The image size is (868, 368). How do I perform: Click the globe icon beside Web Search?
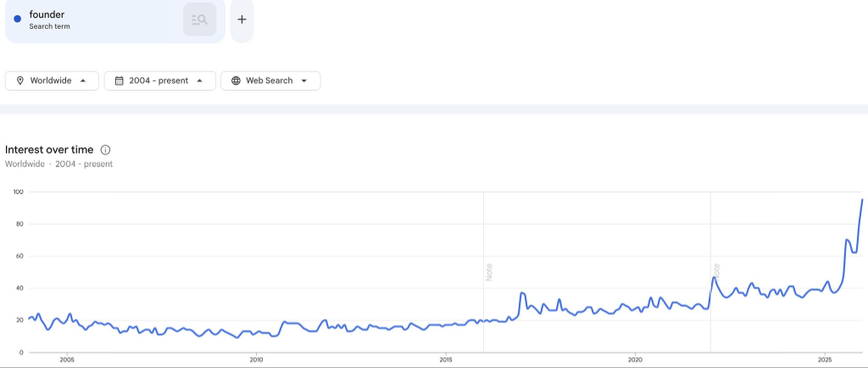(236, 81)
